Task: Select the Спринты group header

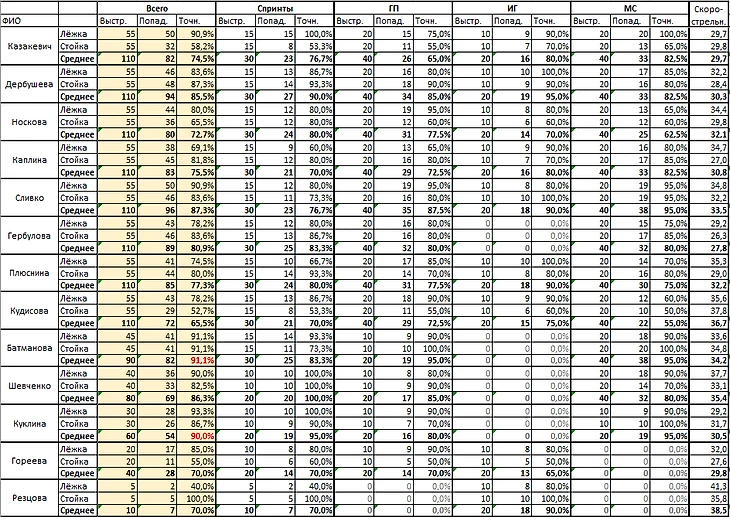Action: pos(275,8)
